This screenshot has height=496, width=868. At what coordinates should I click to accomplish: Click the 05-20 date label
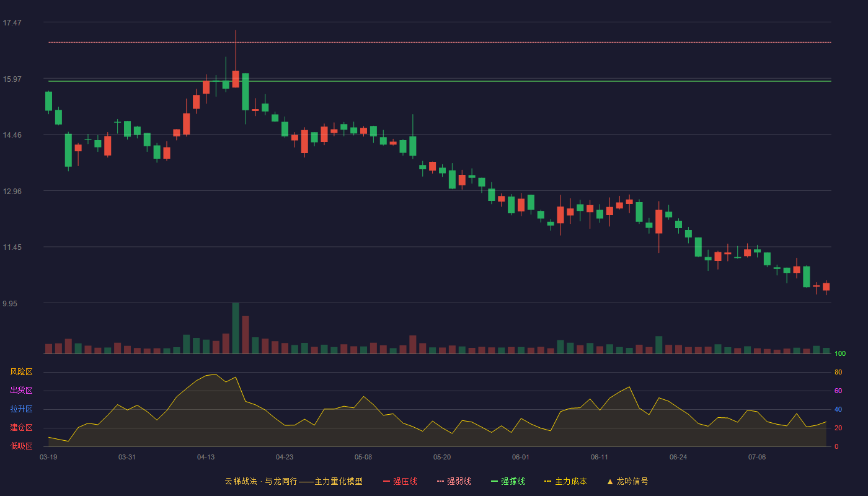(x=442, y=457)
